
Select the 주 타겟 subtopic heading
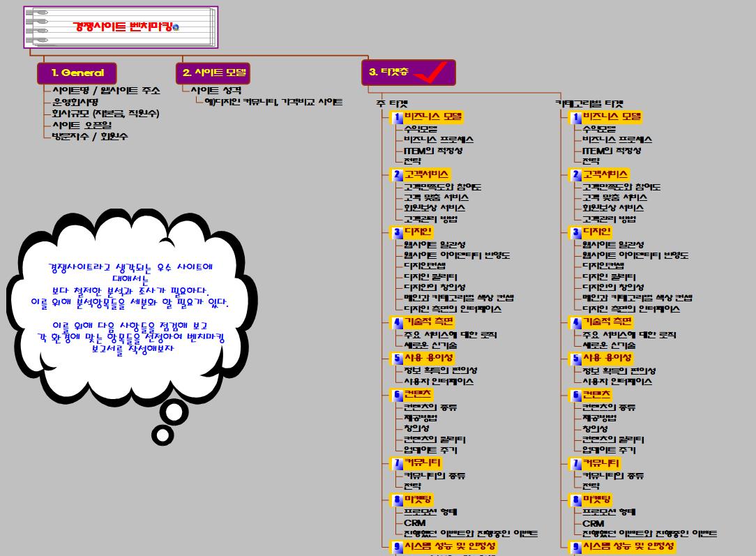pos(392,103)
